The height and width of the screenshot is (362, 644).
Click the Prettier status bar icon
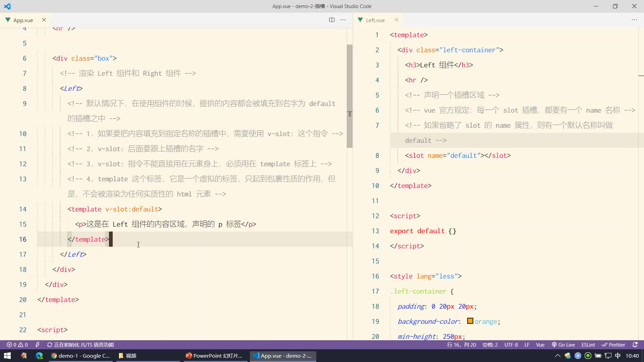(617, 345)
